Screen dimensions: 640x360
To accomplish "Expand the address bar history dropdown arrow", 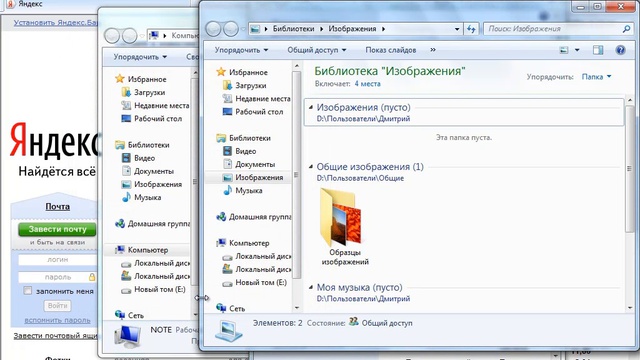I will (x=457, y=29).
